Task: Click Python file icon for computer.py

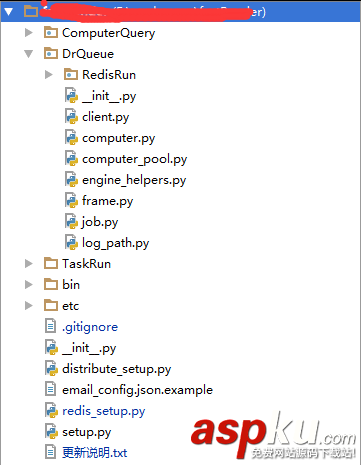Action: tap(71, 138)
